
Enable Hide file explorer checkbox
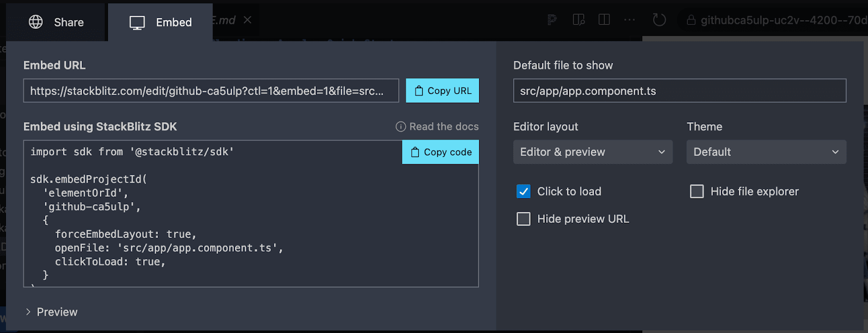point(697,191)
